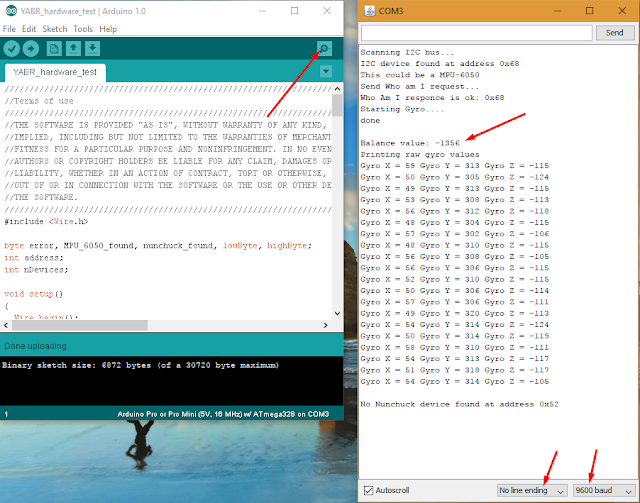The width and height of the screenshot is (640, 503).
Task: Click the Save sketch down-arrow icon
Action: pyautogui.click(x=93, y=49)
